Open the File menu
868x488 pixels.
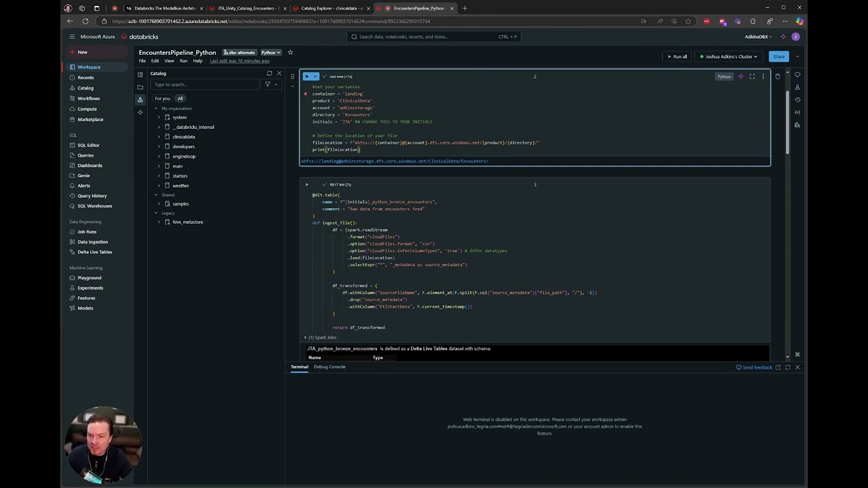(x=142, y=61)
